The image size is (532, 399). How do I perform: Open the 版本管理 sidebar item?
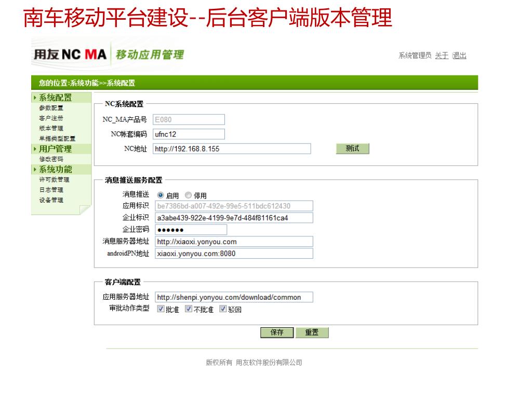coord(51,128)
